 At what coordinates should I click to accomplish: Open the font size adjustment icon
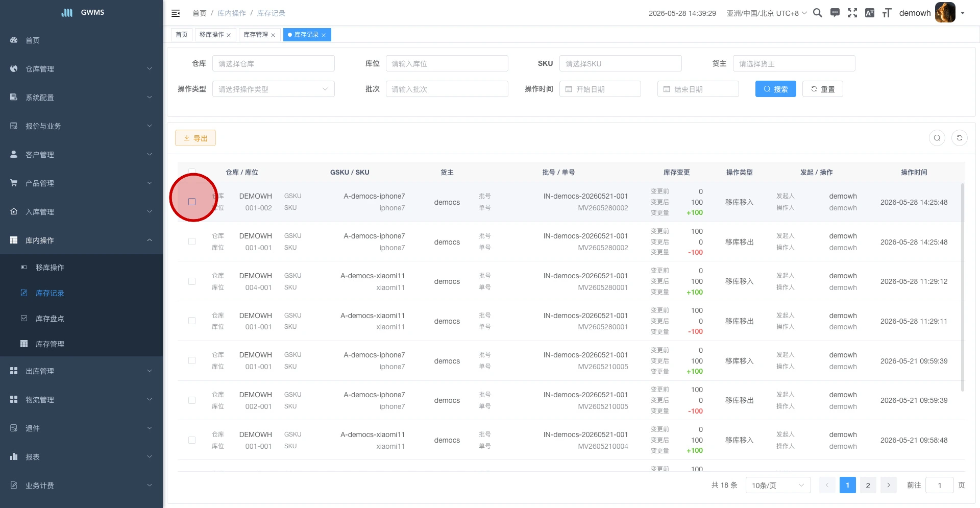[x=887, y=13]
